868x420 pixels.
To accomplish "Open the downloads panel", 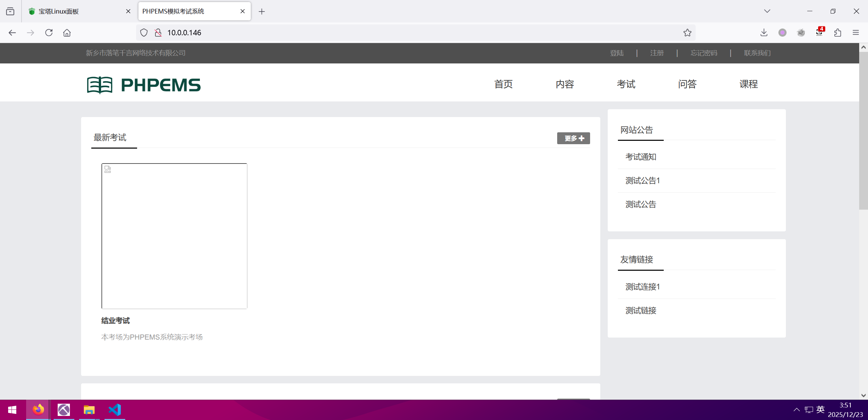I will point(764,33).
